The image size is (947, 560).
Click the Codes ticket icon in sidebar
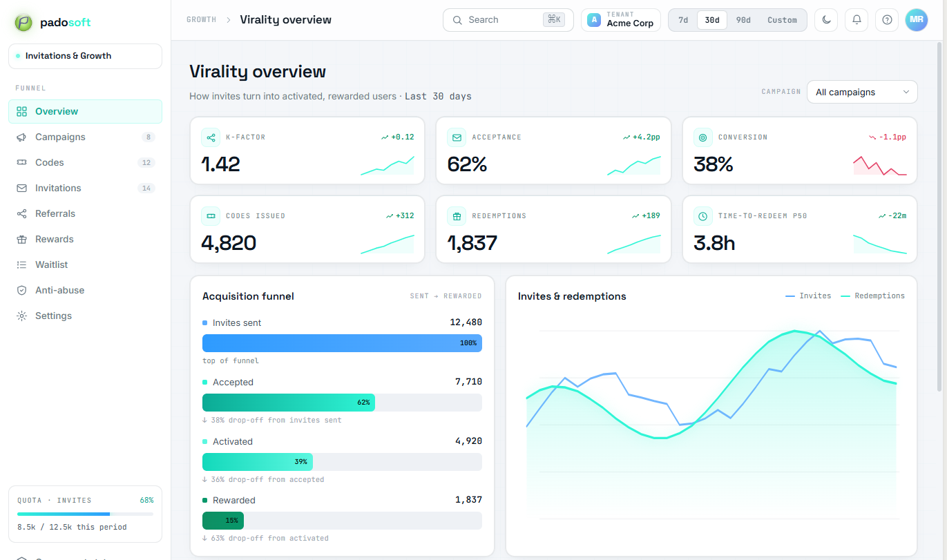[x=21, y=162]
